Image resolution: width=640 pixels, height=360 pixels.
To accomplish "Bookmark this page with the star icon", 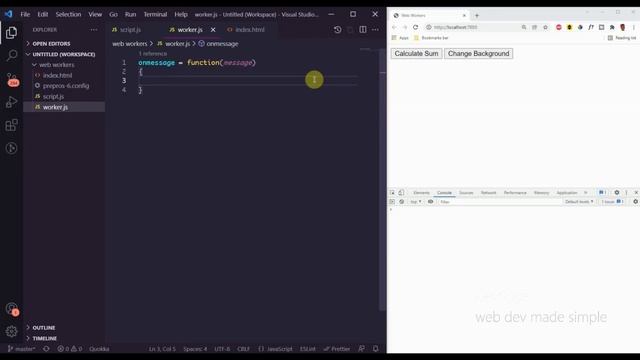I will (x=545, y=27).
